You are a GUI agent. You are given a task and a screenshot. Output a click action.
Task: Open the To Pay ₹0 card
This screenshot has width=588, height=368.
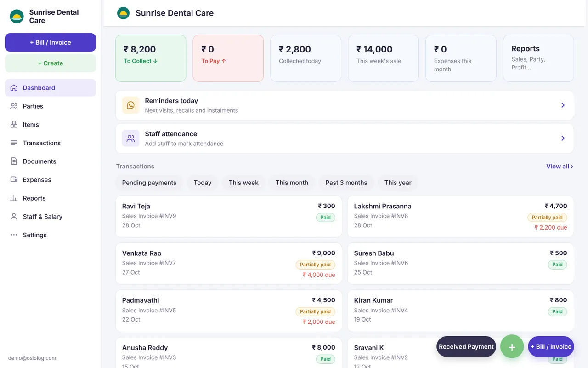pyautogui.click(x=228, y=58)
